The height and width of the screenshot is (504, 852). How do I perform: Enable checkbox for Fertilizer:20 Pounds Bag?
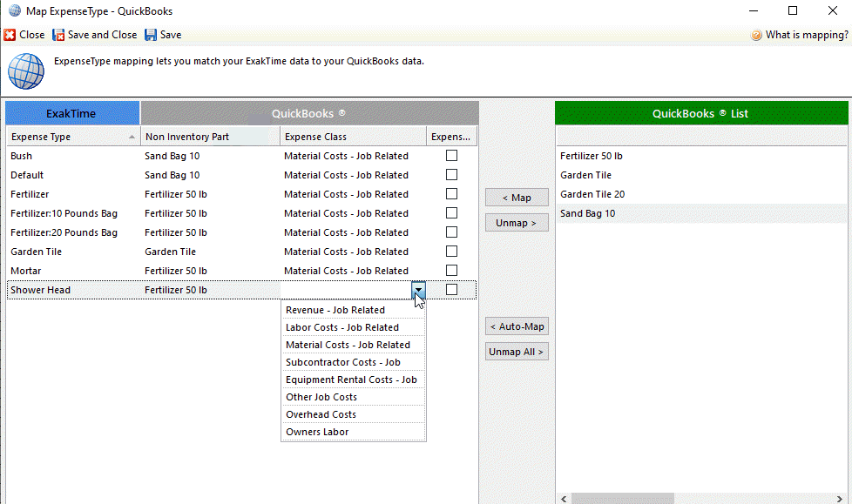pos(451,232)
